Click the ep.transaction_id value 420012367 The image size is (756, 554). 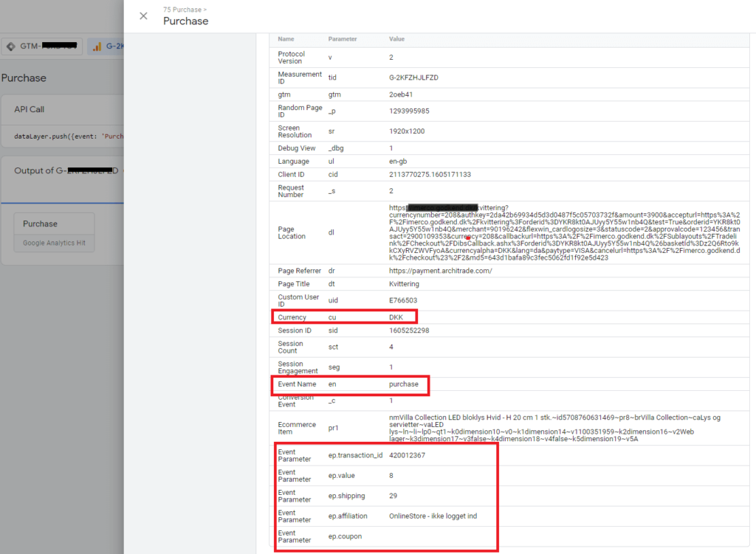407,455
